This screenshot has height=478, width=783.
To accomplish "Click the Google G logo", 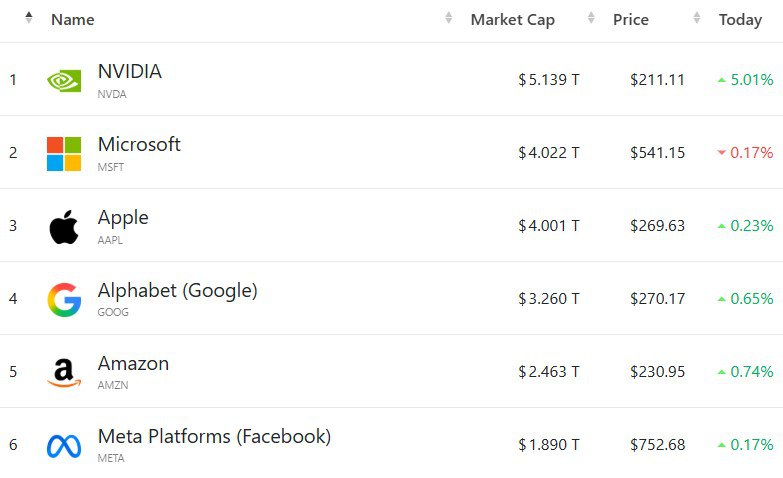I will coord(64,300).
